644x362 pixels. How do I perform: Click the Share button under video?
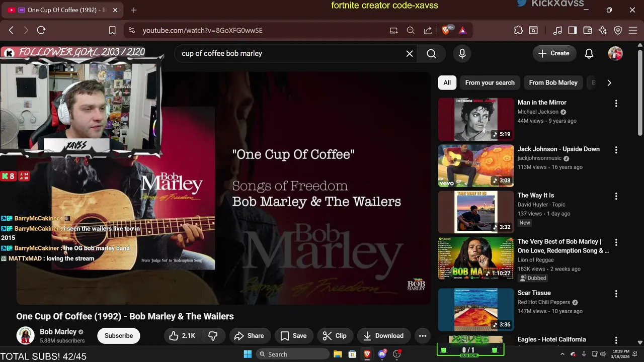coord(249,336)
